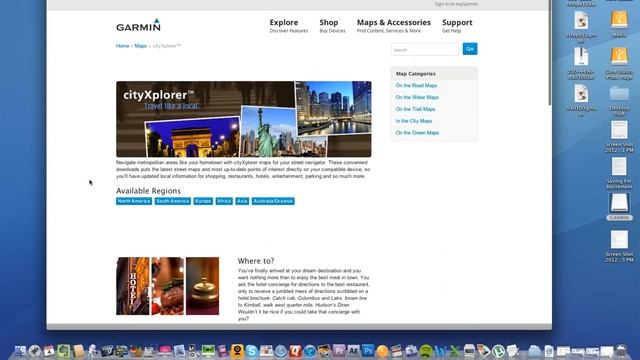The height and width of the screenshot is (360, 640).
Task: Open the Trash in the Dock
Action: tap(622, 351)
